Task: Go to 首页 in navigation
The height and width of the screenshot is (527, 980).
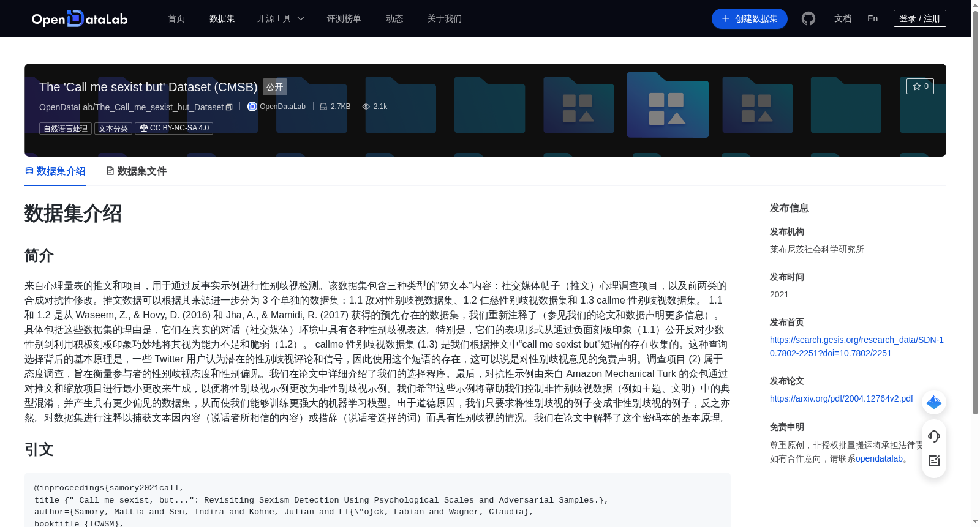Action: [176, 18]
